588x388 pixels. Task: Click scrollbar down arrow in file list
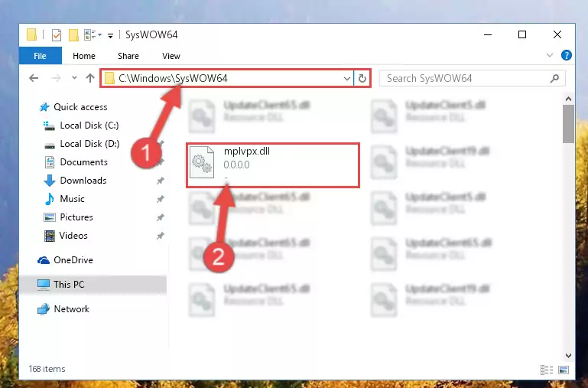tap(568, 355)
